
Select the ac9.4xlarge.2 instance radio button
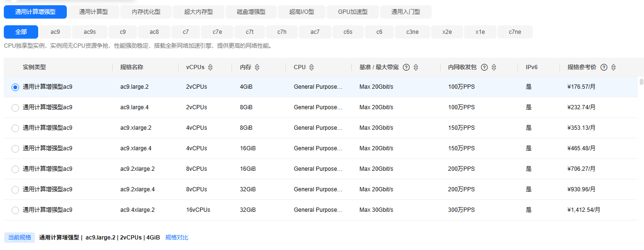pos(15,210)
